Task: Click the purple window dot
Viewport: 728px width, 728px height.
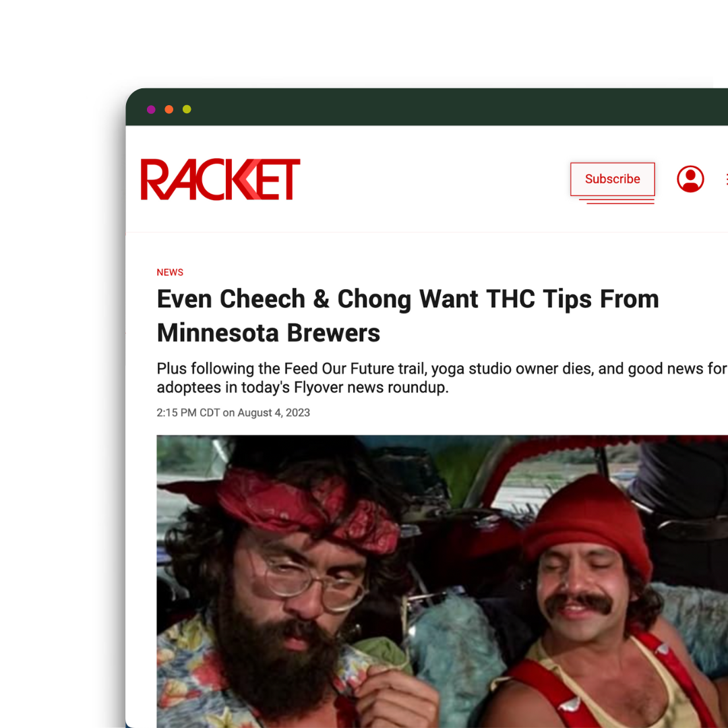Action: pyautogui.click(x=151, y=110)
